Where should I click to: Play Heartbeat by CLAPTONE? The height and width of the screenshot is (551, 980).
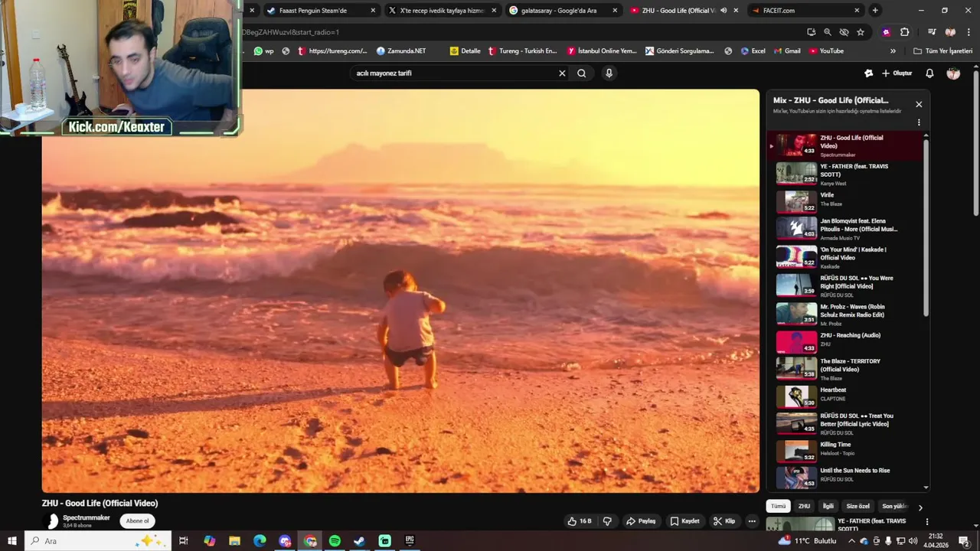click(x=846, y=396)
